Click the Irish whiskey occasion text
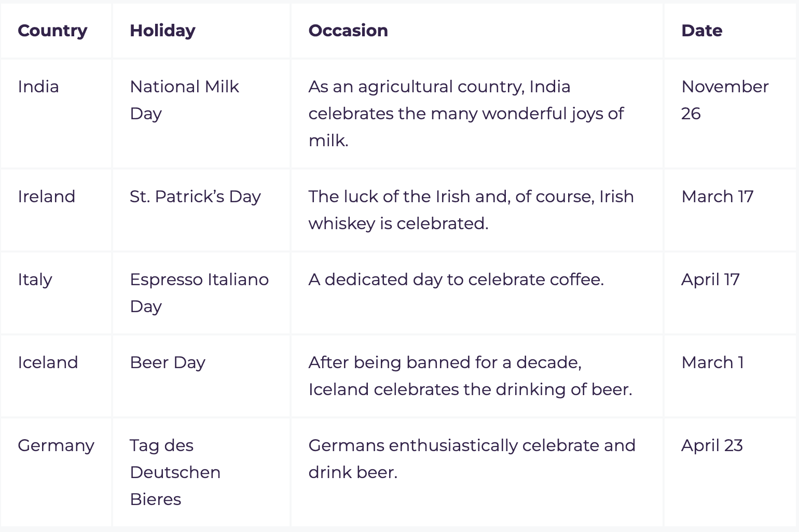Viewport: 799px width, 532px height. pyautogui.click(x=471, y=210)
